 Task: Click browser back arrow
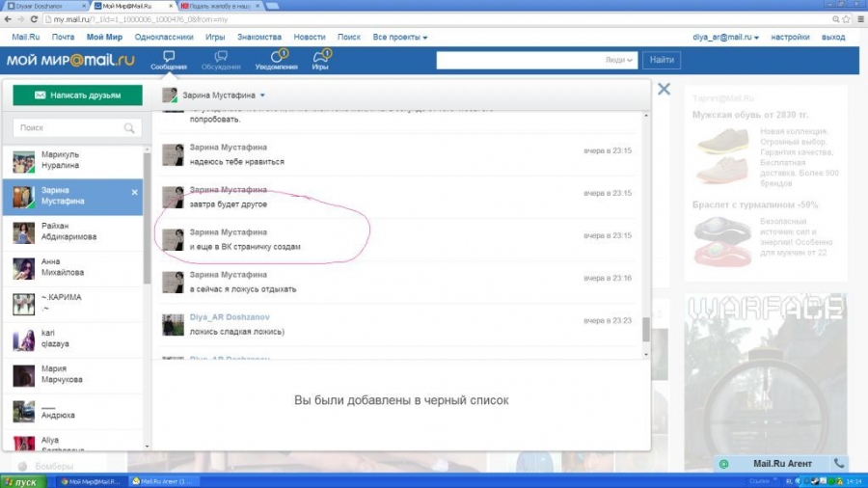pos(8,19)
